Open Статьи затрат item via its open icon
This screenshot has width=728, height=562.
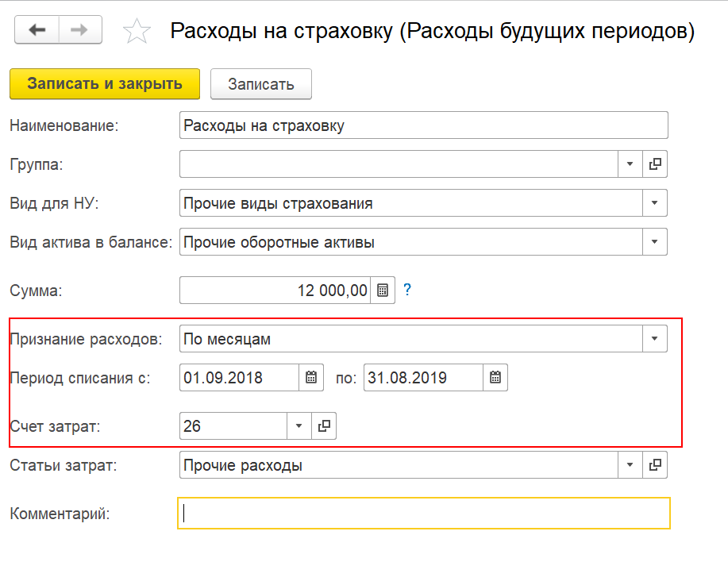[x=655, y=465]
